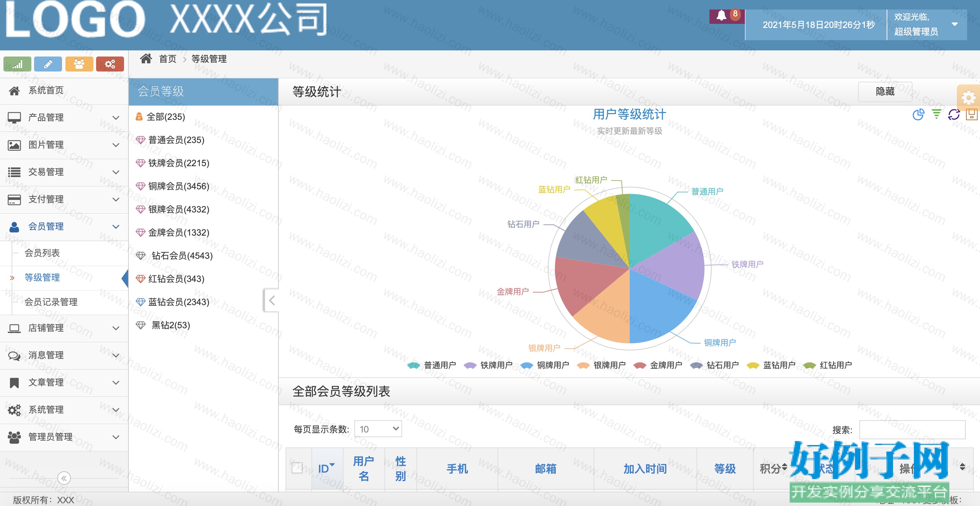The height and width of the screenshot is (506, 980).
Task: Sort table by ID column arrow
Action: click(332, 464)
